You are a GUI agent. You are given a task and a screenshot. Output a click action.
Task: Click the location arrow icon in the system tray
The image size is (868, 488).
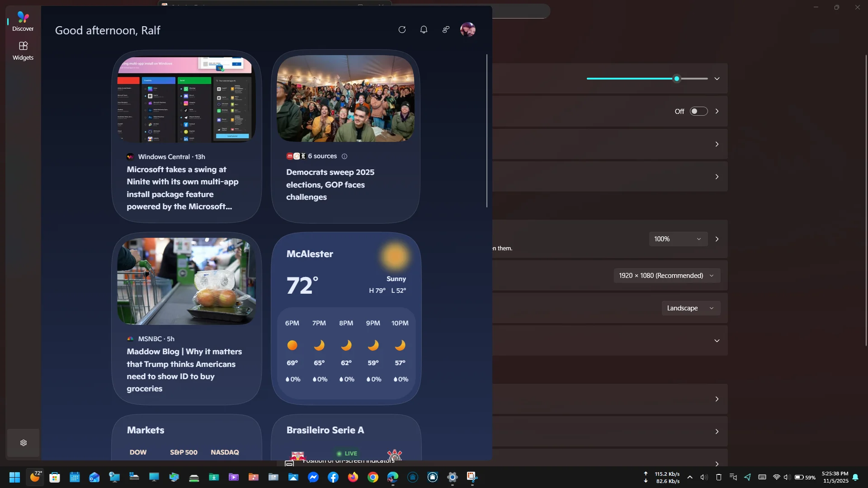coord(748,477)
